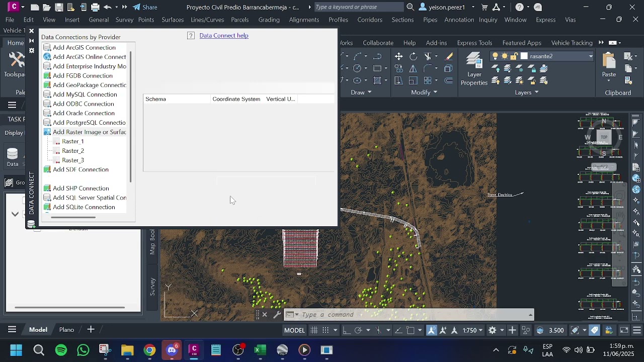This screenshot has width=644, height=362.
Task: Open the Save icon in quick access toolbar
Action: [59, 7]
